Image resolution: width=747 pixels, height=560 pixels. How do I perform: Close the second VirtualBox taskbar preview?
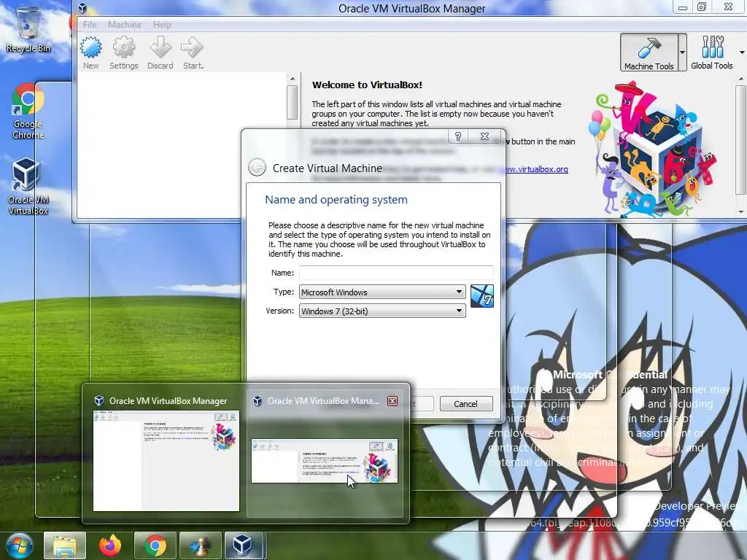click(392, 401)
